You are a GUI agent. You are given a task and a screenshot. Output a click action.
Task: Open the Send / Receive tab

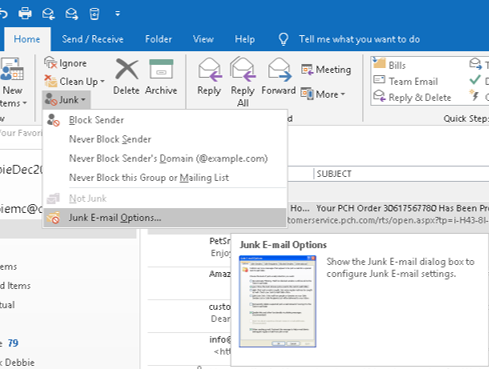92,39
